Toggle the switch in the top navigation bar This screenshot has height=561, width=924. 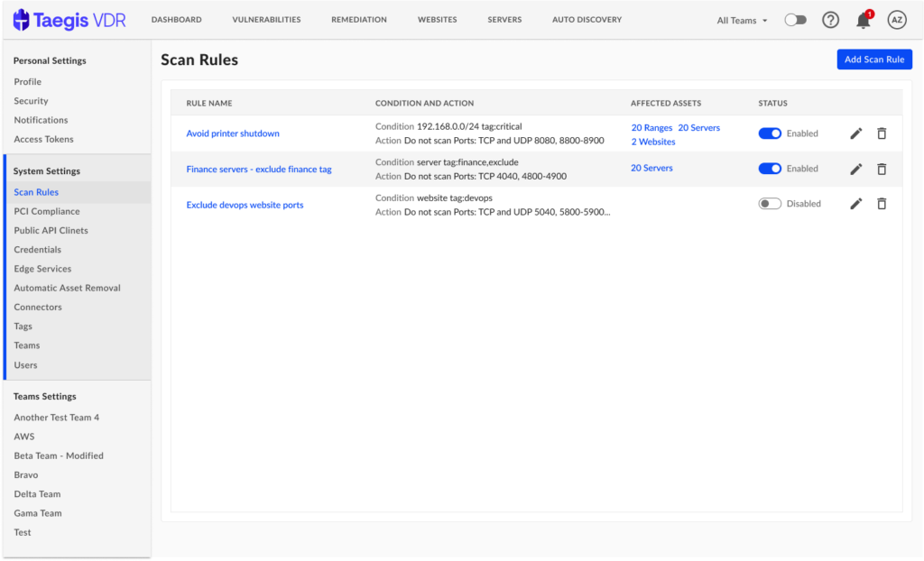pyautogui.click(x=796, y=20)
